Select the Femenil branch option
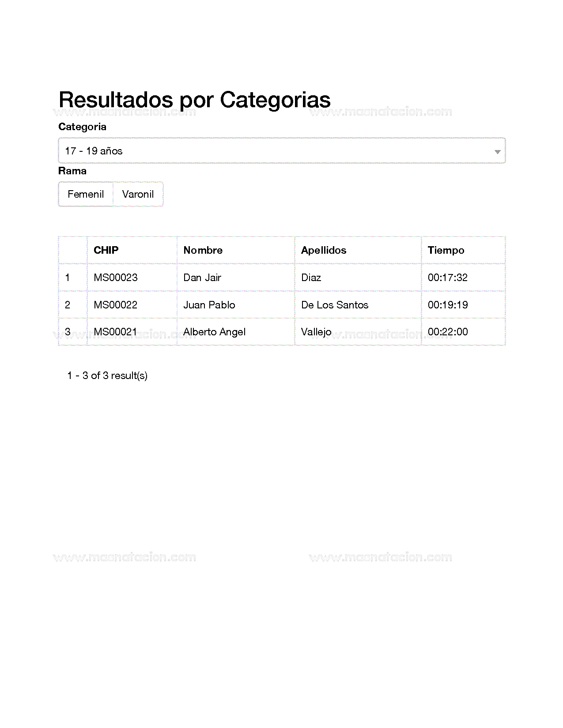The height and width of the screenshot is (728, 563). point(86,194)
